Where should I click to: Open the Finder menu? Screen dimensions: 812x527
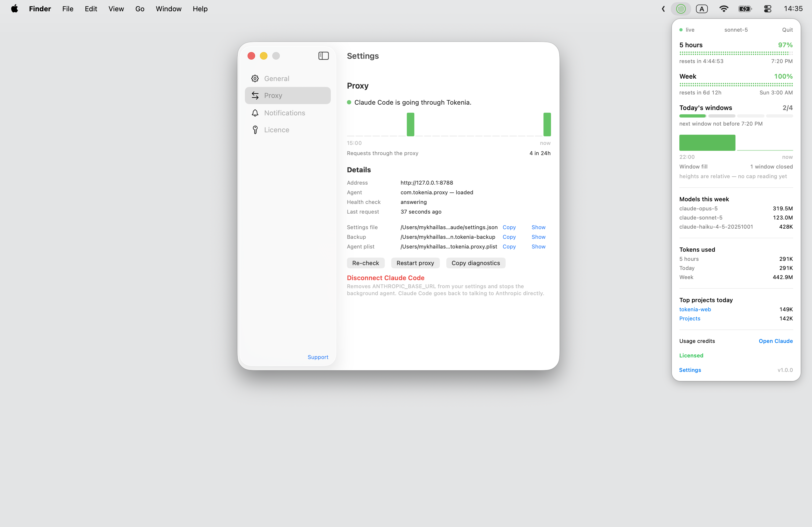click(x=40, y=9)
